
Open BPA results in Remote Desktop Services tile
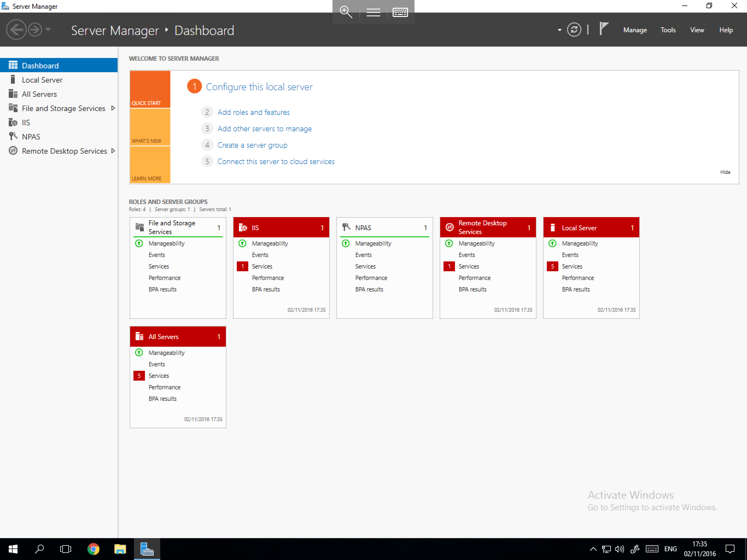coord(472,289)
